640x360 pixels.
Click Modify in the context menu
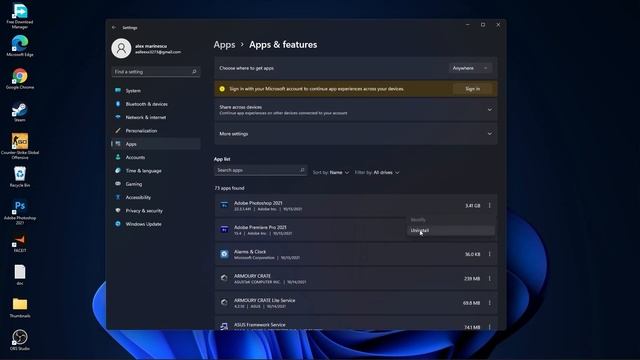[x=451, y=220]
